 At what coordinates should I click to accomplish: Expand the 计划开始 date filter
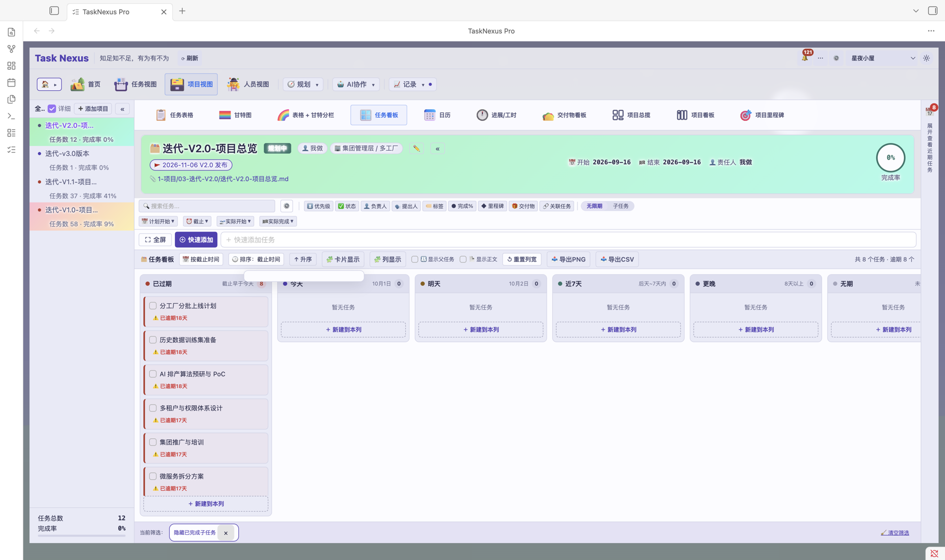159,221
